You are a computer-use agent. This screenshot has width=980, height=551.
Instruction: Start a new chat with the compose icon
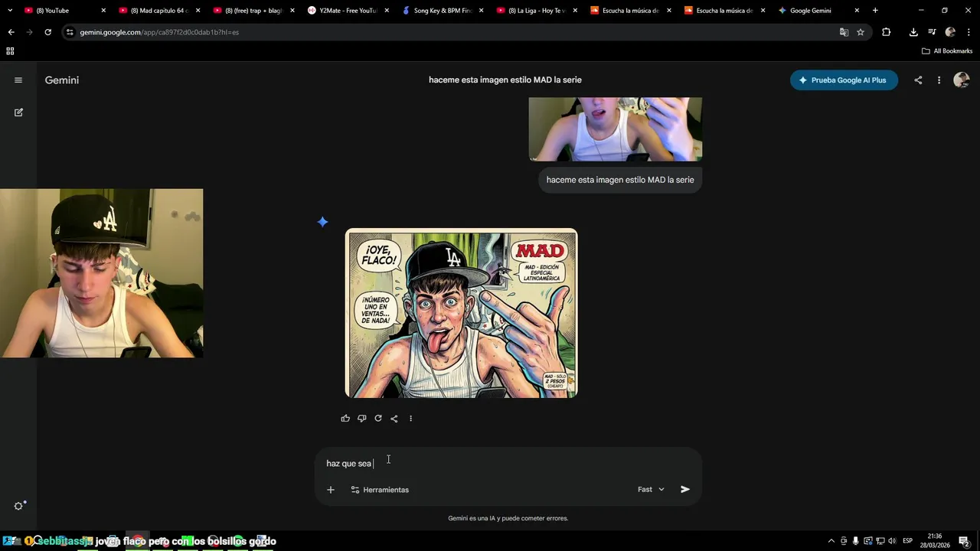tap(18, 112)
